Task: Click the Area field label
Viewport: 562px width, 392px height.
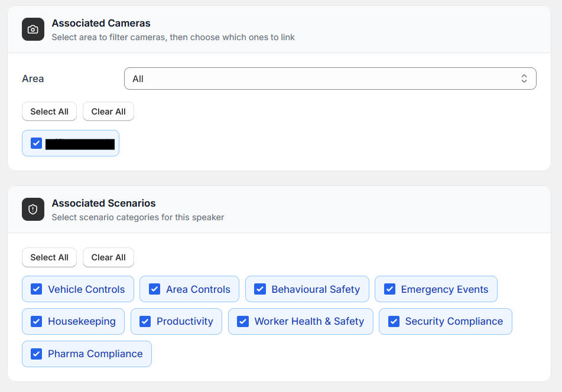Action: coord(33,79)
